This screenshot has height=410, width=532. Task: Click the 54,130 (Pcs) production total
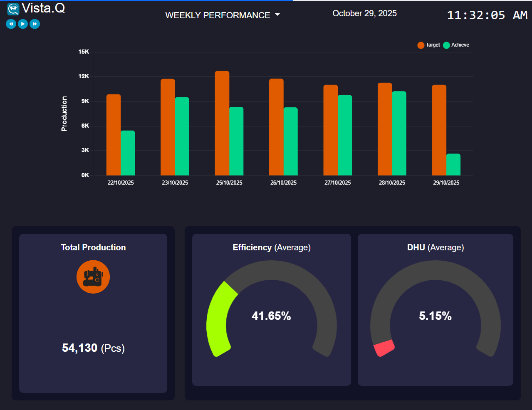pos(93,348)
